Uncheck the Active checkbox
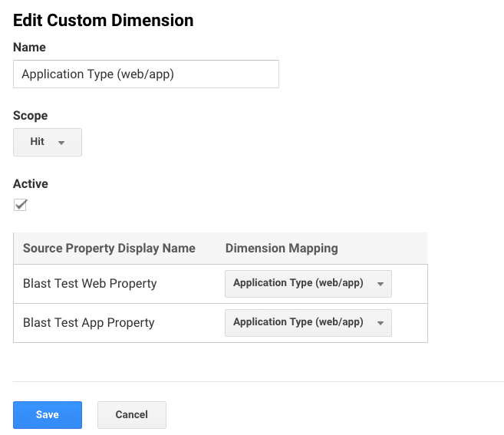This screenshot has height=435, width=504. pyautogui.click(x=20, y=205)
